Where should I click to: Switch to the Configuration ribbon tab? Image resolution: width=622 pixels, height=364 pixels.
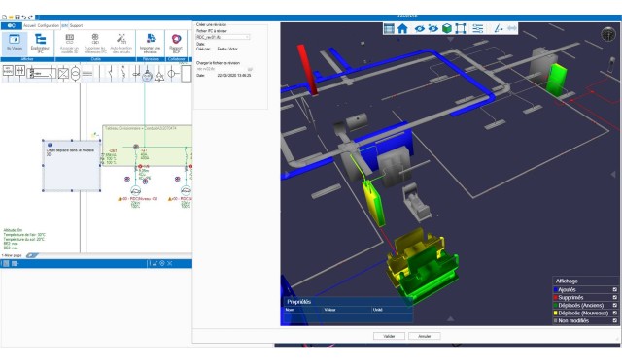click(49, 26)
